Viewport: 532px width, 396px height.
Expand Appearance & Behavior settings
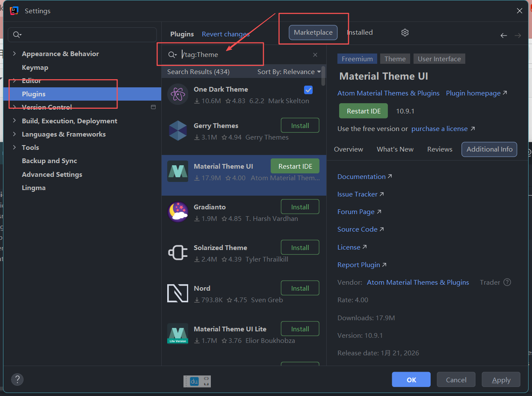point(15,54)
